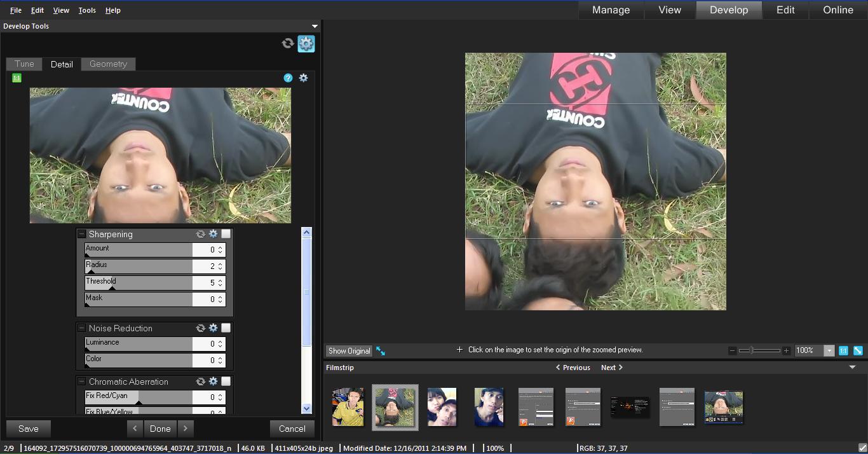
Task: Switch to Manage mode
Action: click(x=611, y=10)
